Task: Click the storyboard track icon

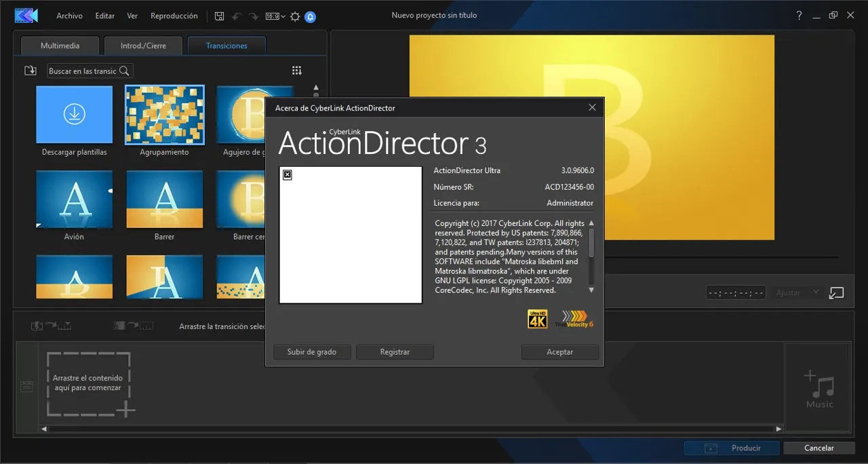Action: (x=26, y=387)
